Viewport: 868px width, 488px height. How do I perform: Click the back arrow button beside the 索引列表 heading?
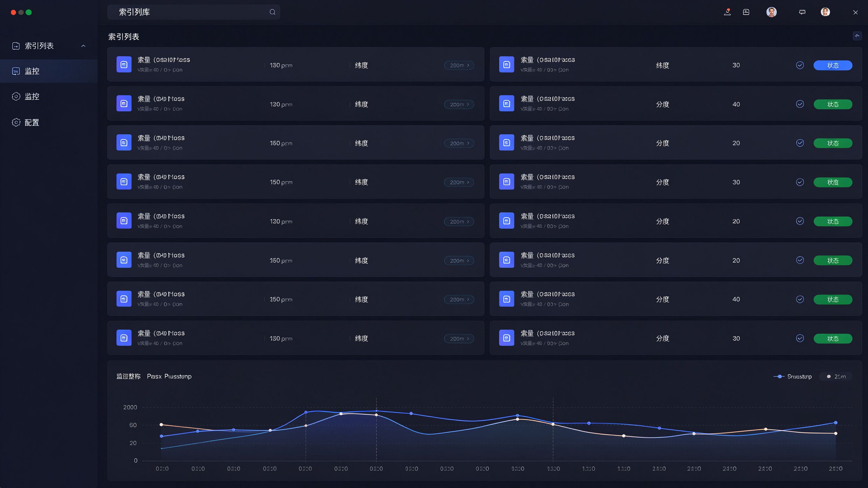857,36
